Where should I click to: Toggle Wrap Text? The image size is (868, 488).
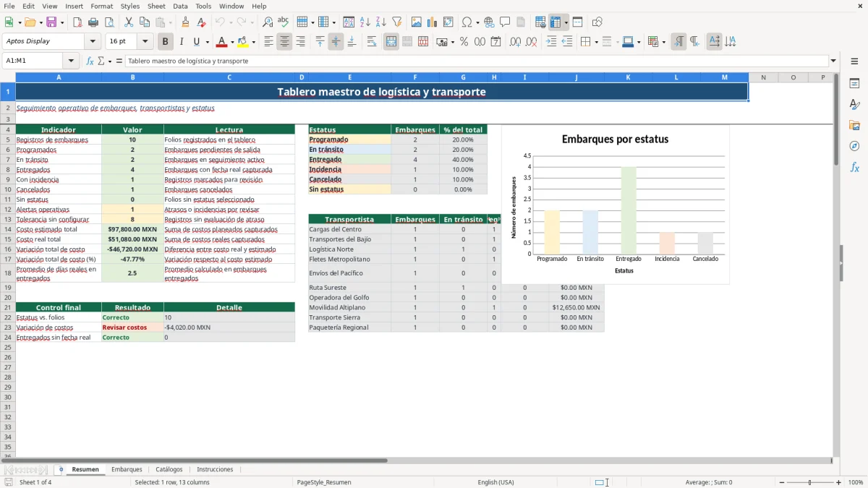coord(372,42)
